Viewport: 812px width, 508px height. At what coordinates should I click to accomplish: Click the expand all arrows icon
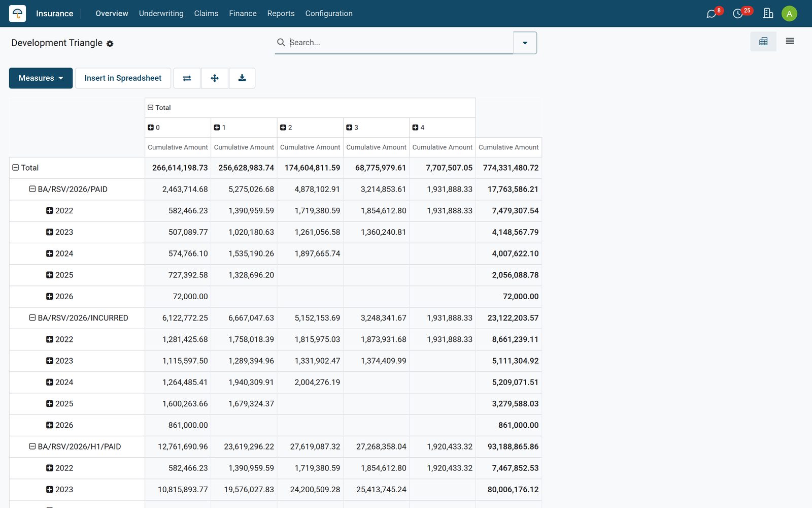[215, 78]
